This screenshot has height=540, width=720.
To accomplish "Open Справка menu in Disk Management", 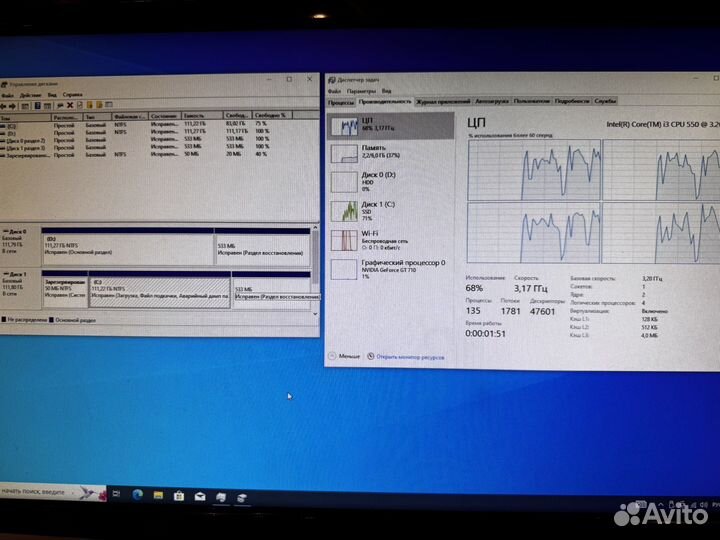I will tap(72, 95).
